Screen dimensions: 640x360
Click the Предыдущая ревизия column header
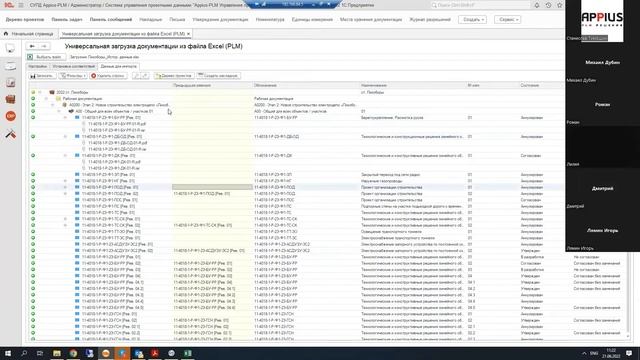(x=212, y=85)
